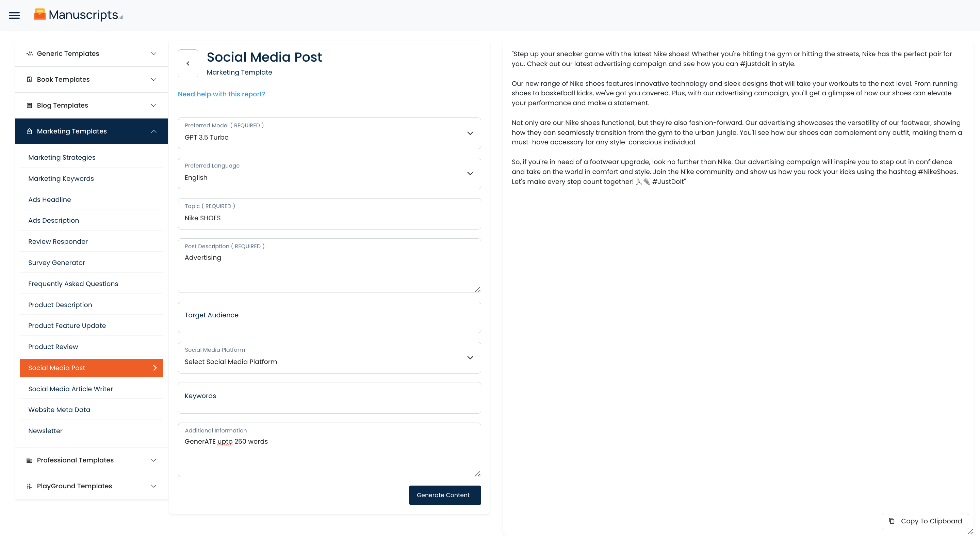Click the Generic Templates people icon
Viewport: 980px width, 553px height.
pos(29,54)
